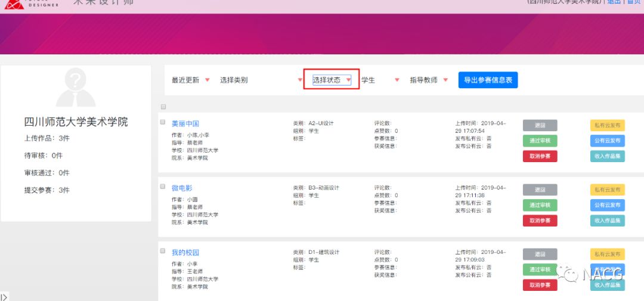Tick the select-all checkbox above the list
Image resolution: width=644 pixels, height=301 pixels.
pyautogui.click(x=163, y=107)
